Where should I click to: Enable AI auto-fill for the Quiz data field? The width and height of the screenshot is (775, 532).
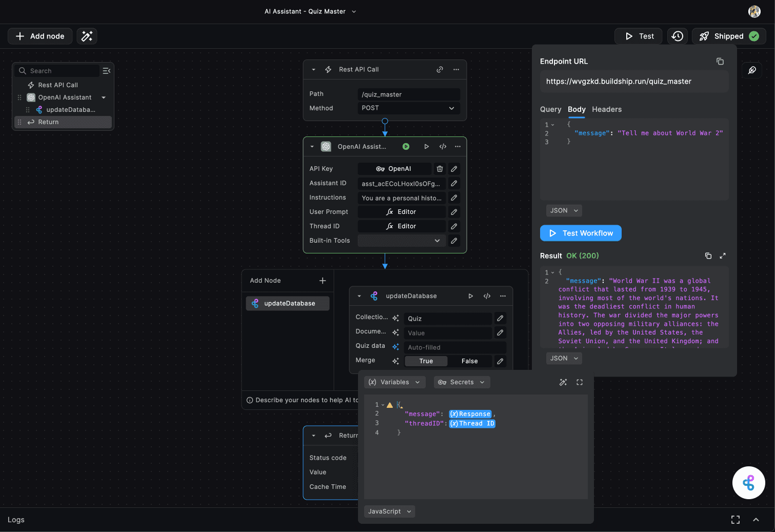tap(395, 346)
